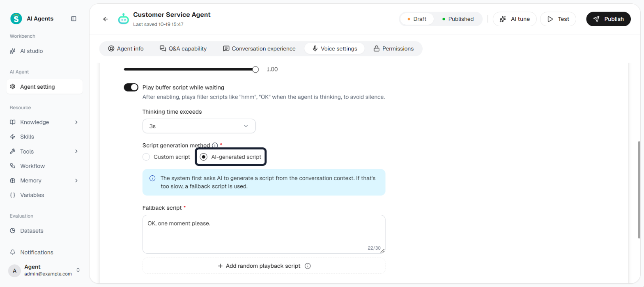Click the Notifications bell icon

tap(13, 252)
